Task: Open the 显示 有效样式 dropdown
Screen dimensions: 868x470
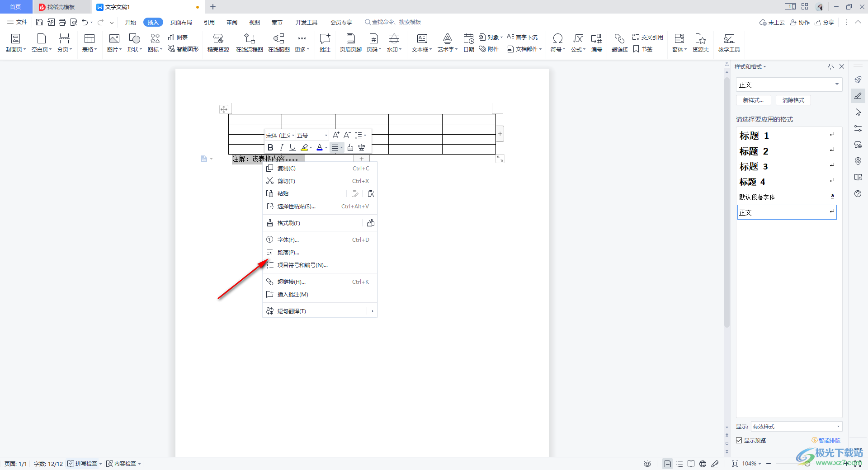Action: pyautogui.click(x=797, y=426)
